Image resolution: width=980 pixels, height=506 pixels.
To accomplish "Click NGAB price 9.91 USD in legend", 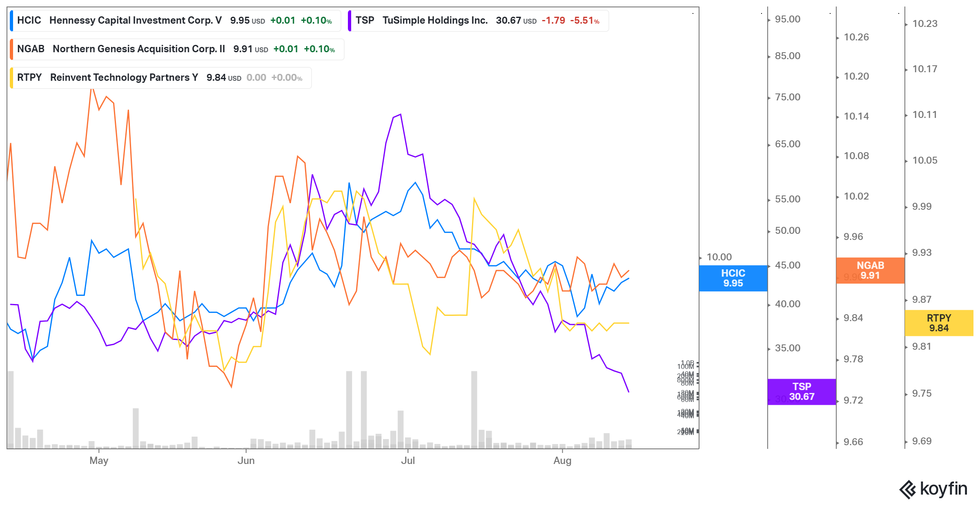I will click(x=251, y=49).
